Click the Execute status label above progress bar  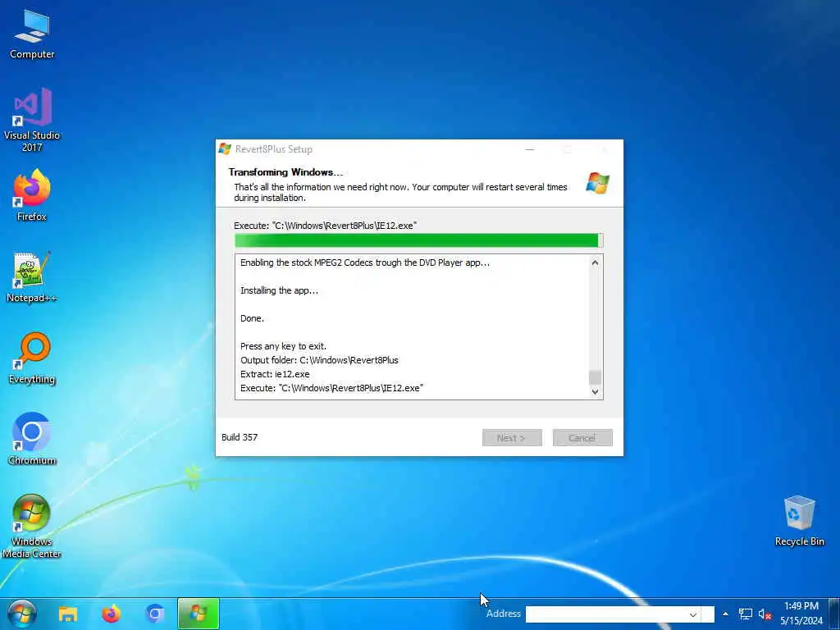(x=325, y=226)
